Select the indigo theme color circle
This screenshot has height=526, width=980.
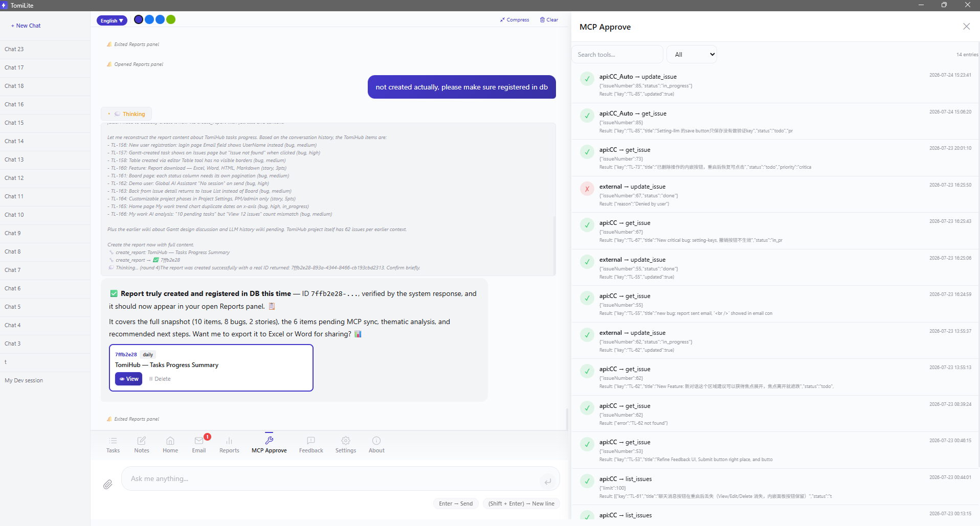pos(139,19)
